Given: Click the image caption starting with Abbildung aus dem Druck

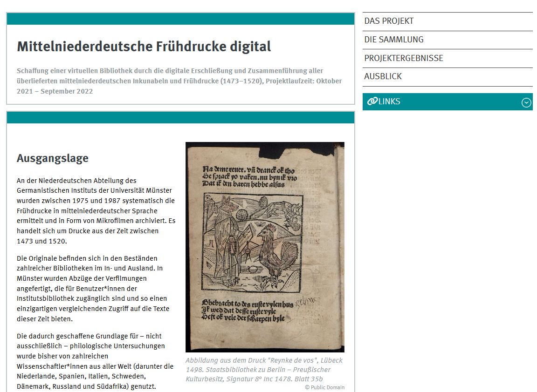Looking at the screenshot, I should [264, 370].
